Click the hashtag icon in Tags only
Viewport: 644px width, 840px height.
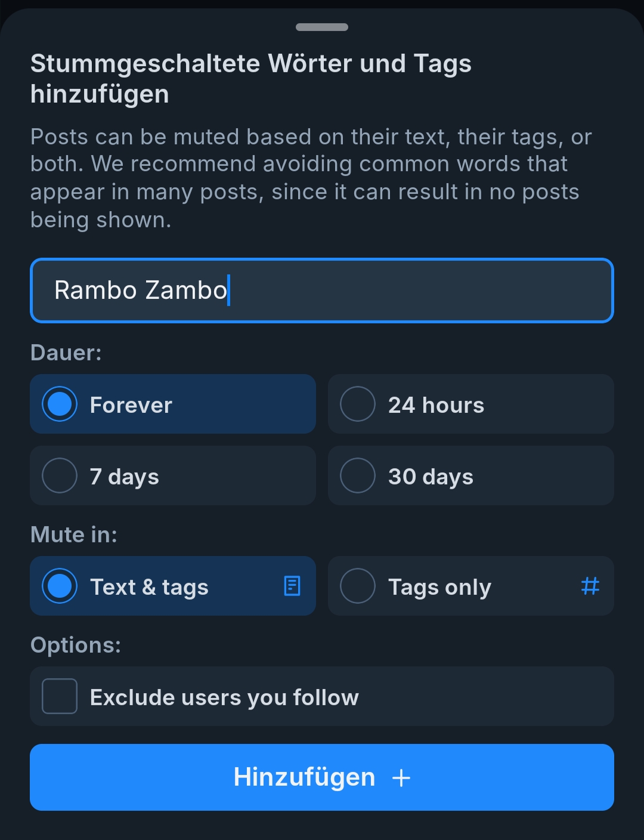coord(590,586)
